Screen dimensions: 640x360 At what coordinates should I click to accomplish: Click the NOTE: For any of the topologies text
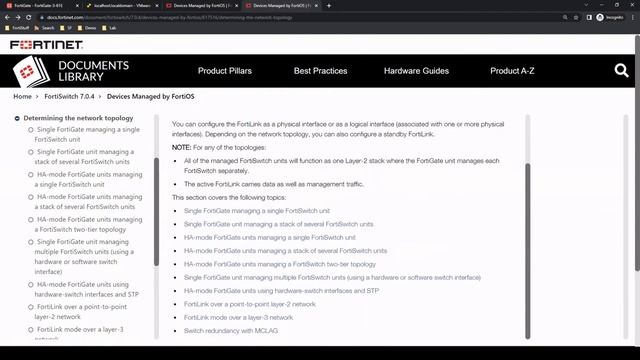[x=219, y=147]
